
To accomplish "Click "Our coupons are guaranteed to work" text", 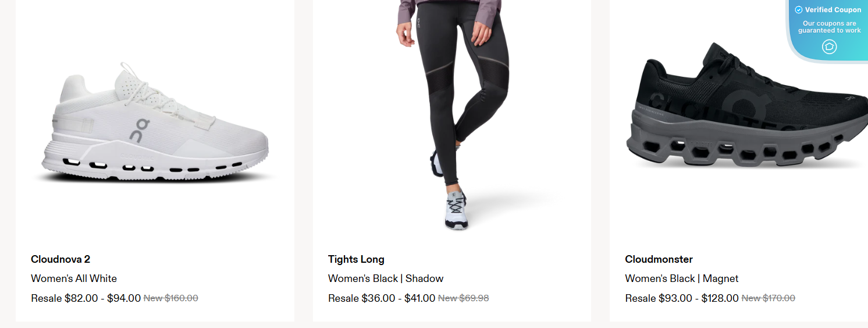I will 830,27.
